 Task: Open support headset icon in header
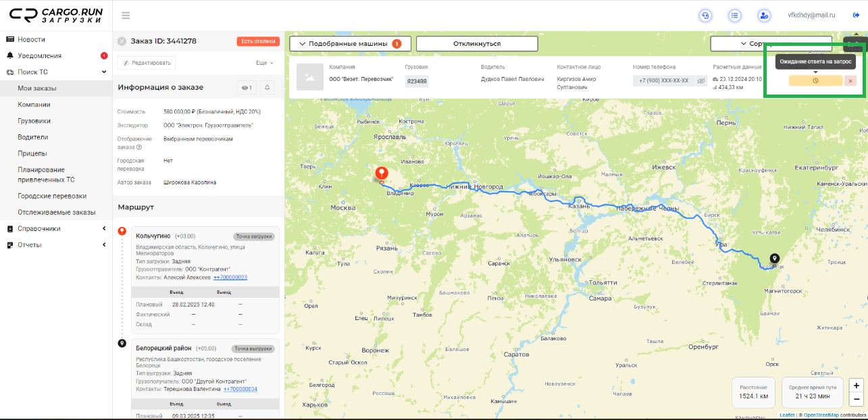[x=705, y=16]
